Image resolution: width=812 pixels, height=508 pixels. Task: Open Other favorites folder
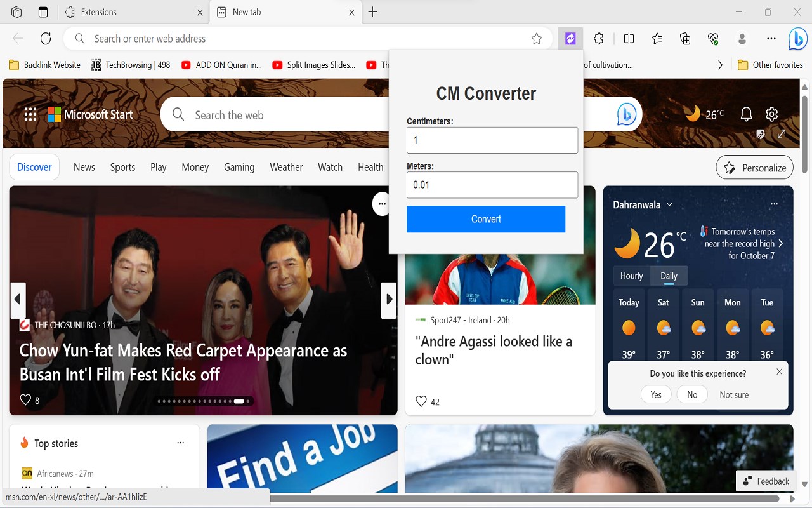770,65
